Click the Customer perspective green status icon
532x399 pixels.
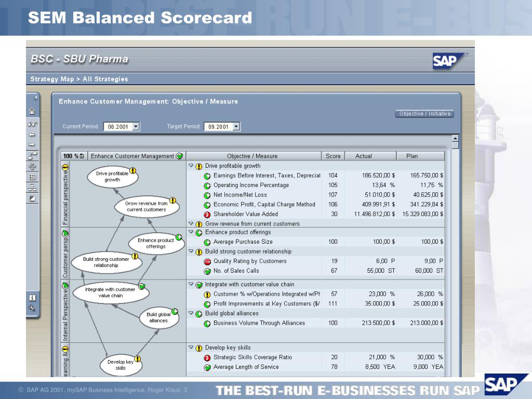coord(65,233)
